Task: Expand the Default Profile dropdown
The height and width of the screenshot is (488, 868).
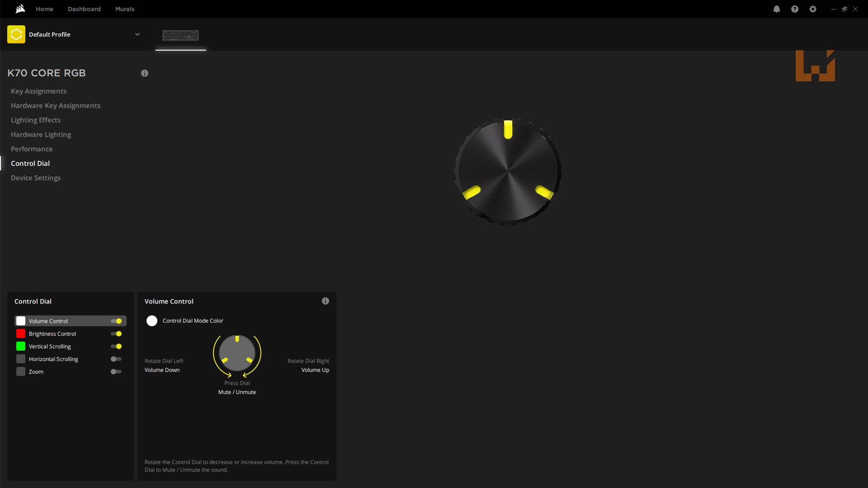Action: point(137,34)
